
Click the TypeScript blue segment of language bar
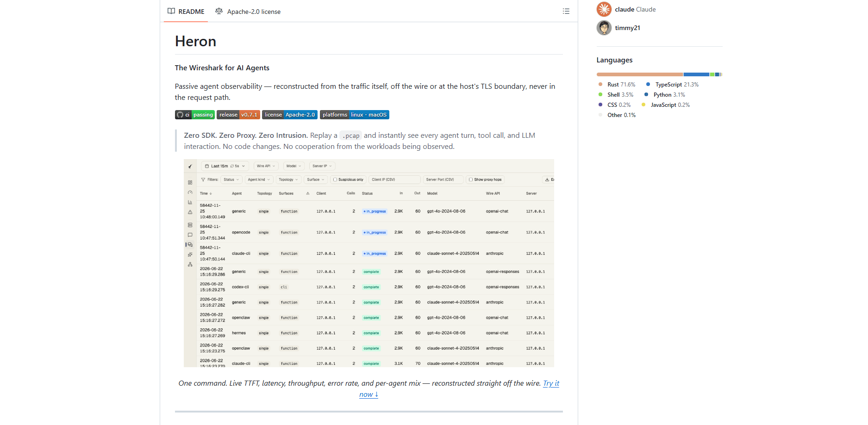tap(696, 74)
